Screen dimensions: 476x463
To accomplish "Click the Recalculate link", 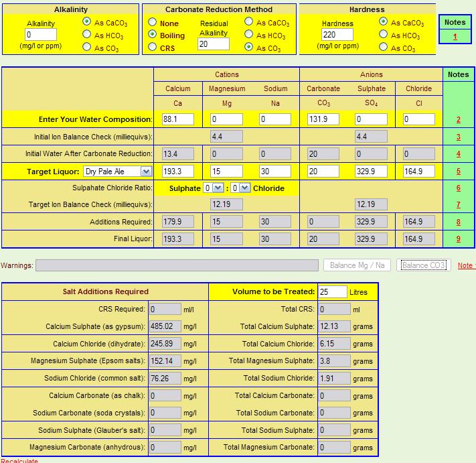I will click(19, 460).
